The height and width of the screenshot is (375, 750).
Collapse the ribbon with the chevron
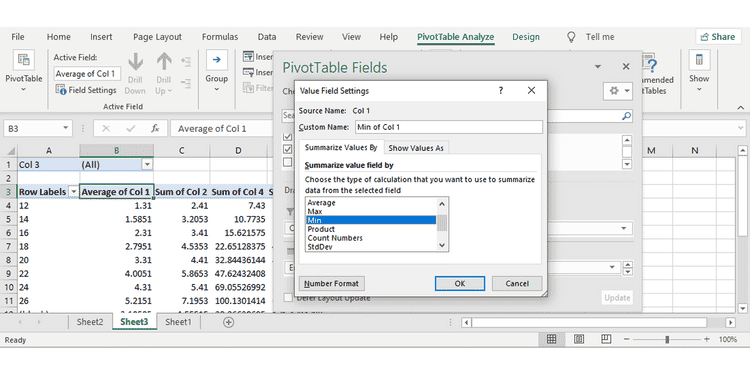[x=740, y=107]
